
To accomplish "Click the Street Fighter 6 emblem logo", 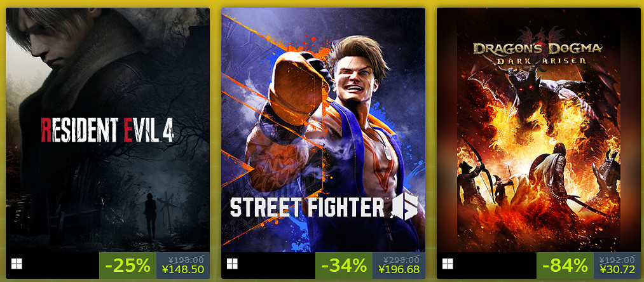I will 404,206.
